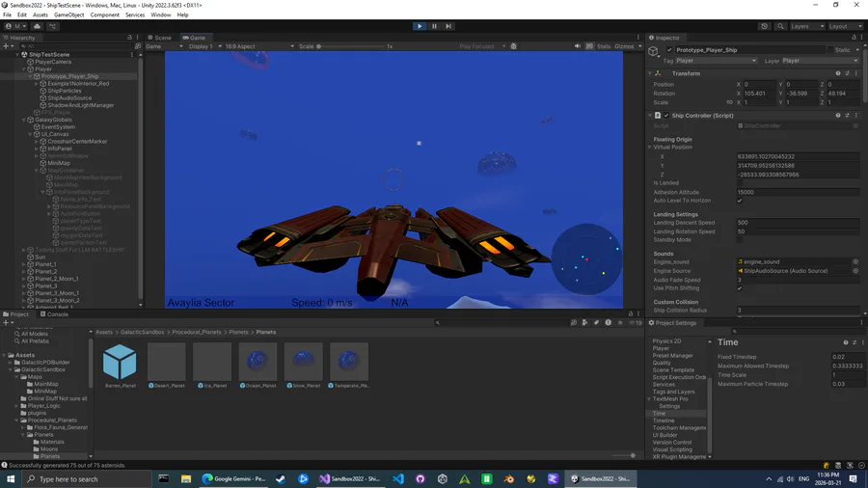Open the global search magnifier icon

780,26
